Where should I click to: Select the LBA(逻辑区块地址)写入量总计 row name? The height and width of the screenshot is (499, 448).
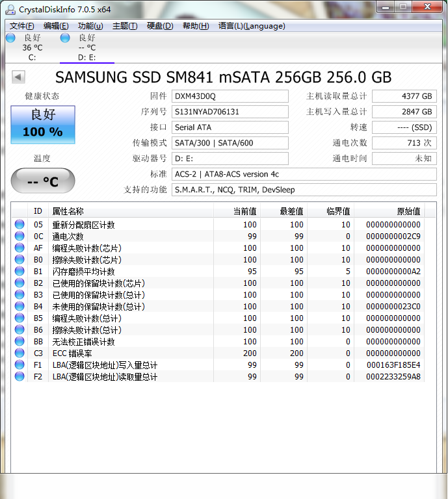point(105,365)
